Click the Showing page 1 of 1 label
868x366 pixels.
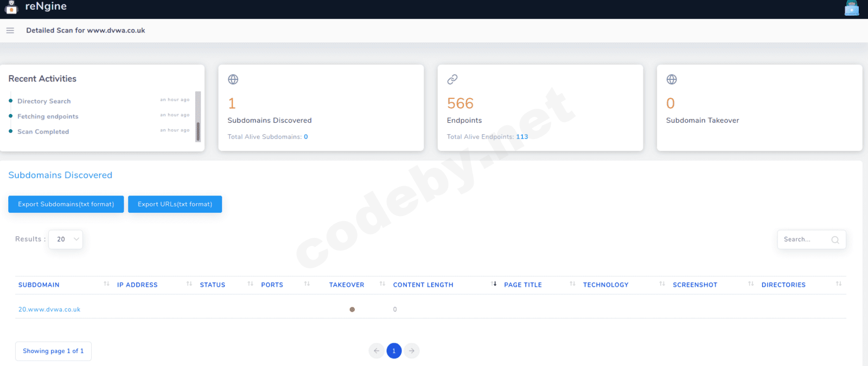point(53,351)
